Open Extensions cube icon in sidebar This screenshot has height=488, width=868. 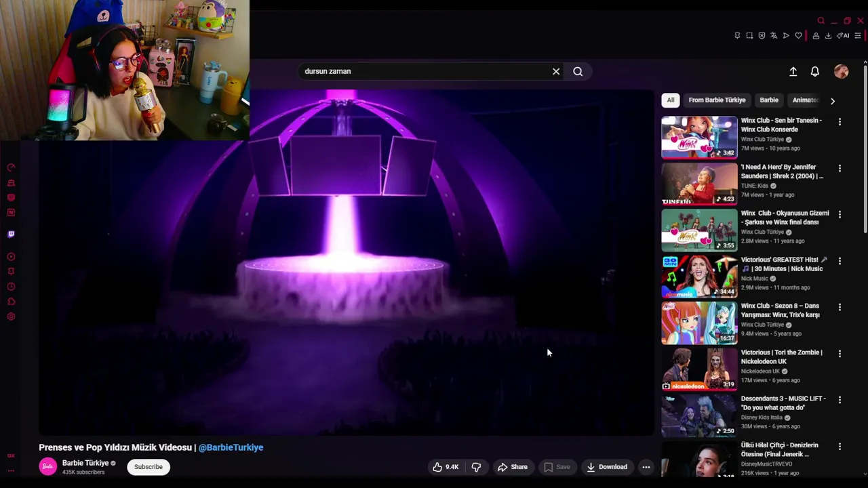point(11,302)
